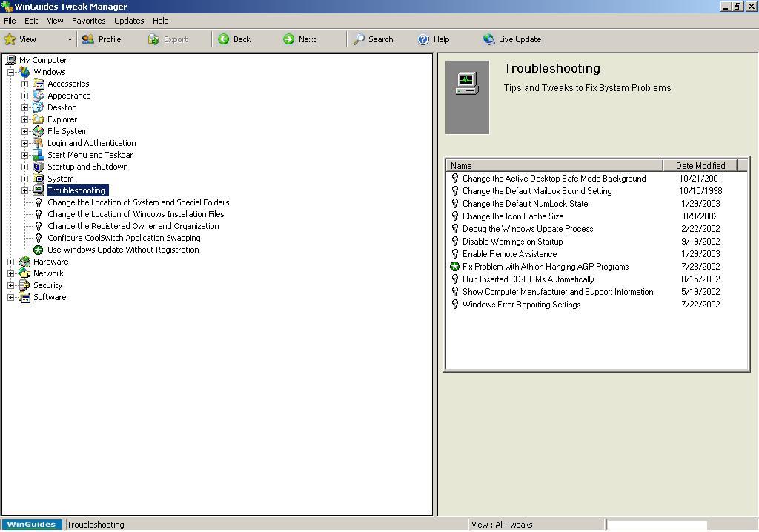Click the Windows globe icon in tree

tap(24, 72)
